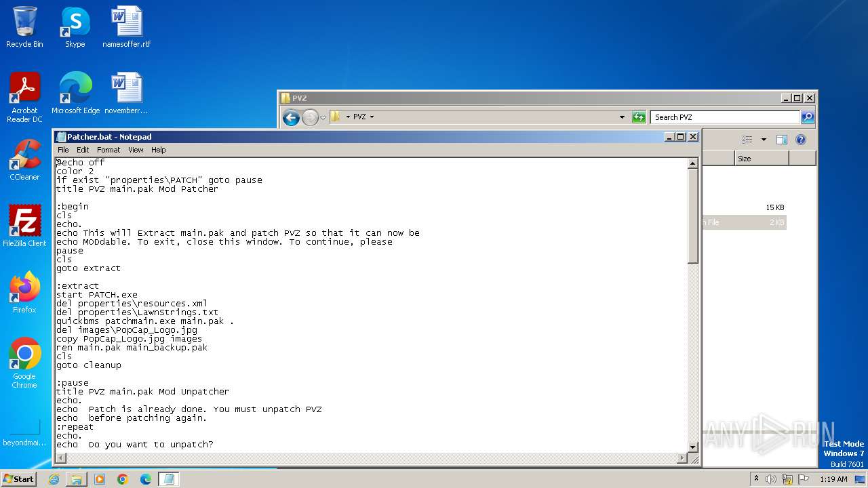
Task: Click the ':extract' label line in Notepad
Action: (x=78, y=286)
